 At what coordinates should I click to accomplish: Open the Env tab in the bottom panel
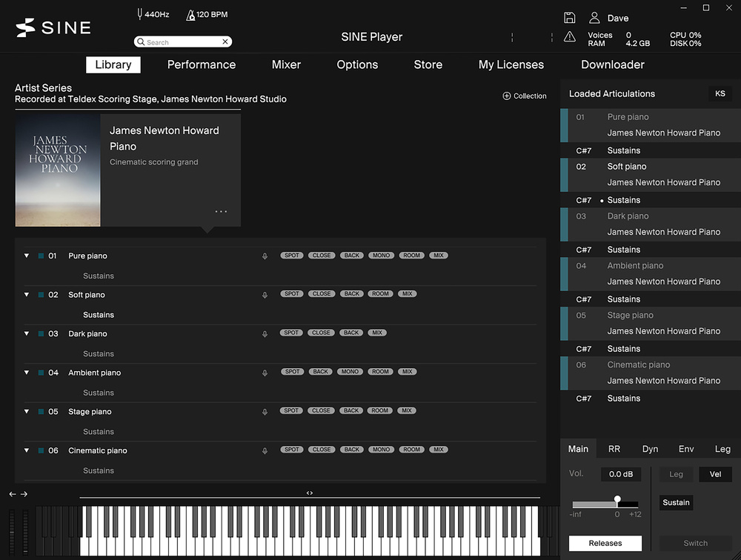(x=686, y=449)
